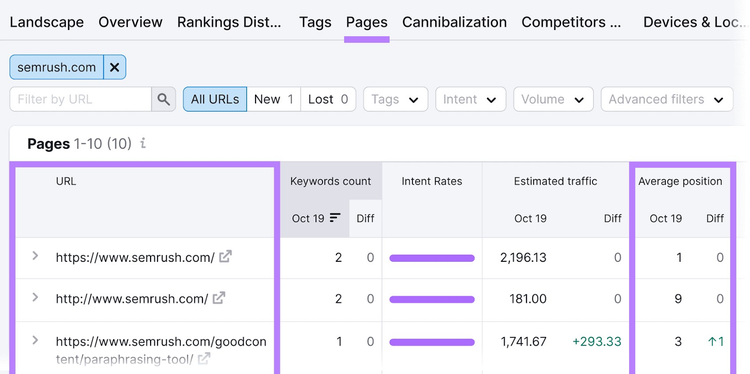Open the Tags dropdown filter
Image resolution: width=750 pixels, height=374 pixels.
coord(395,99)
